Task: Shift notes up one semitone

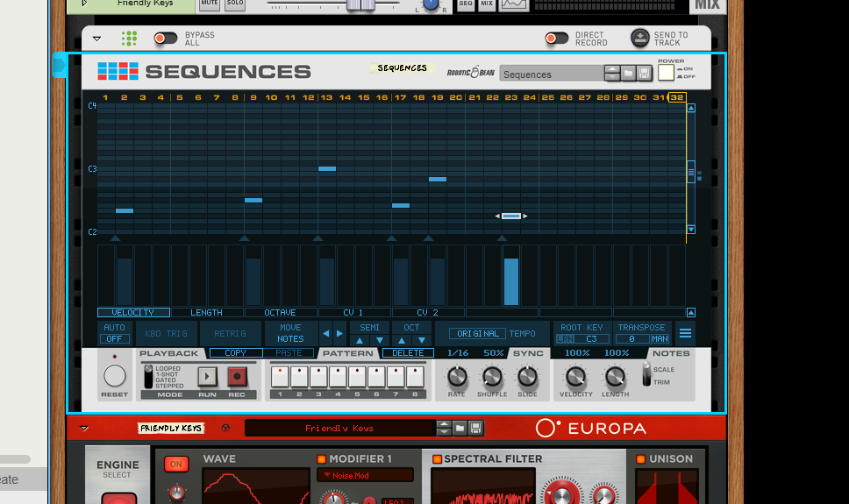Action: [360, 340]
